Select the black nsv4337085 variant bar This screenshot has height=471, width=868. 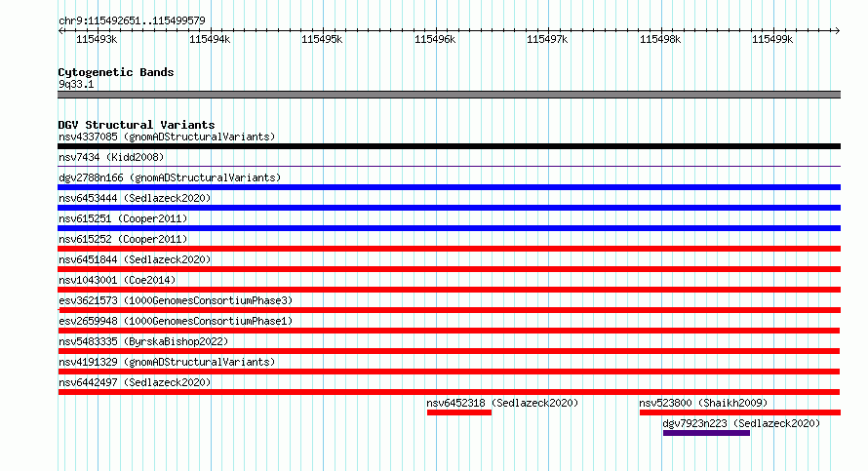pyautogui.click(x=449, y=146)
